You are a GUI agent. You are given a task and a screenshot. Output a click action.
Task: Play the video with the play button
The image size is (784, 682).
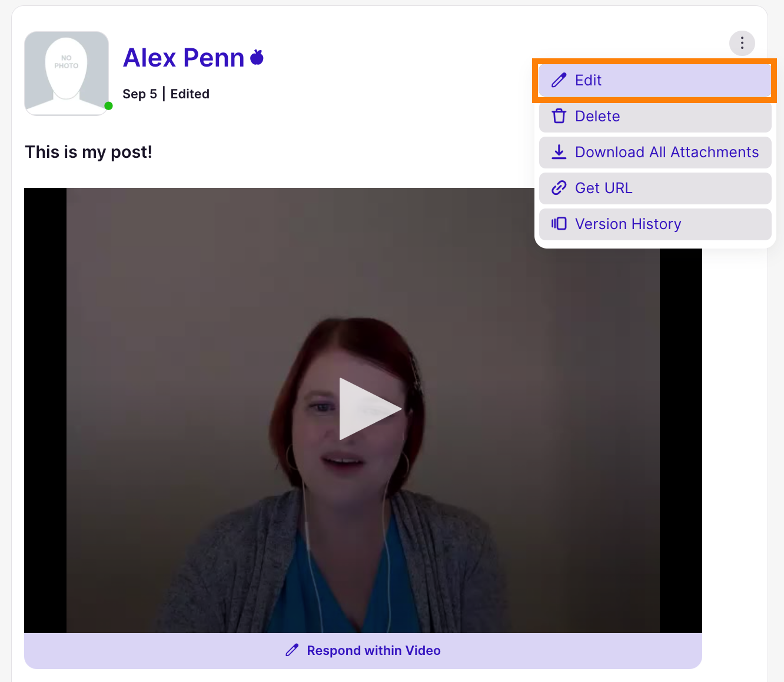click(370, 409)
